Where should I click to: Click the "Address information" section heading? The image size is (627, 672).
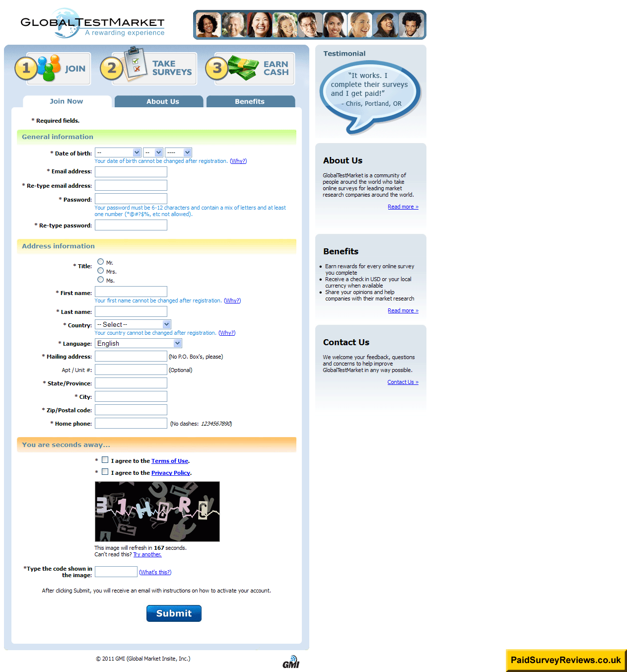pyautogui.click(x=58, y=246)
